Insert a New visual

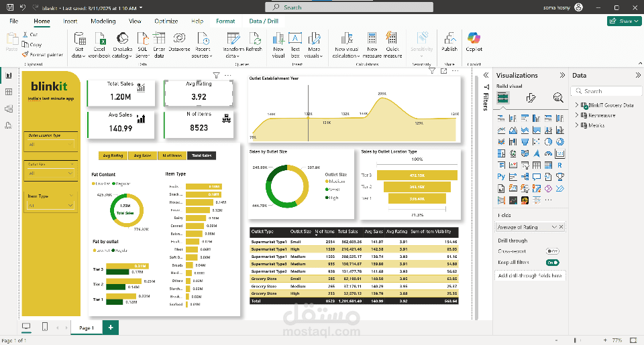click(278, 44)
